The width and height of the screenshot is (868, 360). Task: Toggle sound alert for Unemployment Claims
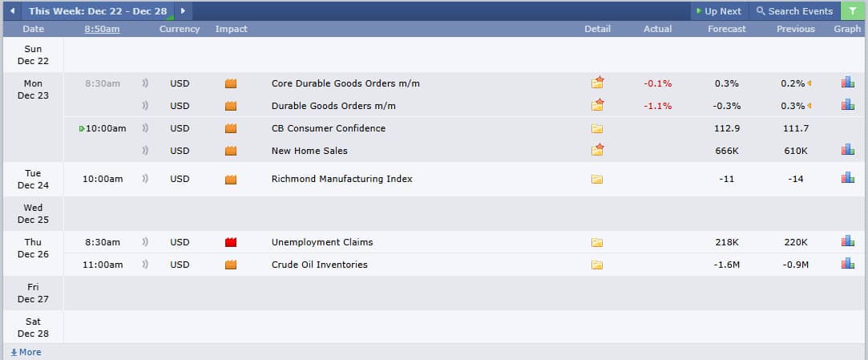(x=145, y=242)
